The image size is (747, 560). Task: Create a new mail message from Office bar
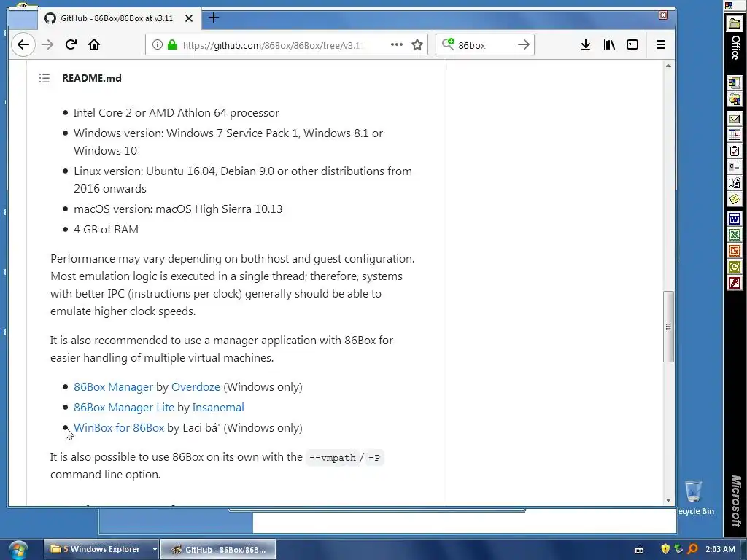tap(734, 119)
